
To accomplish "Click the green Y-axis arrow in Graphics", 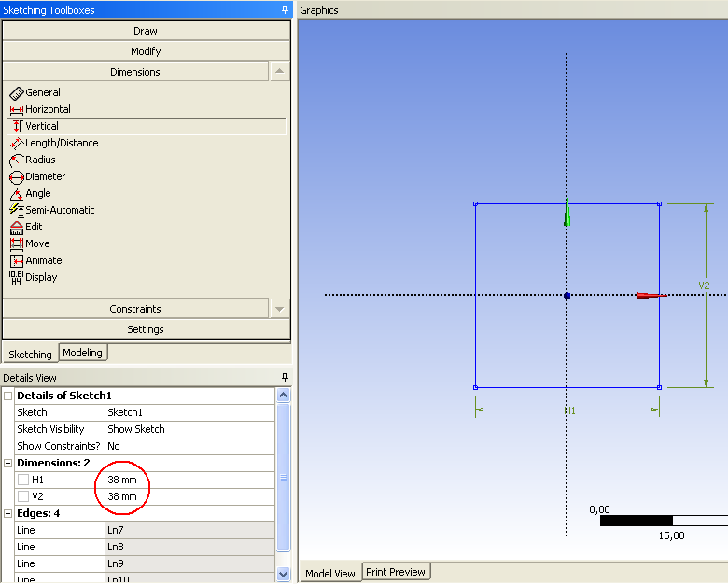I will point(567,212).
